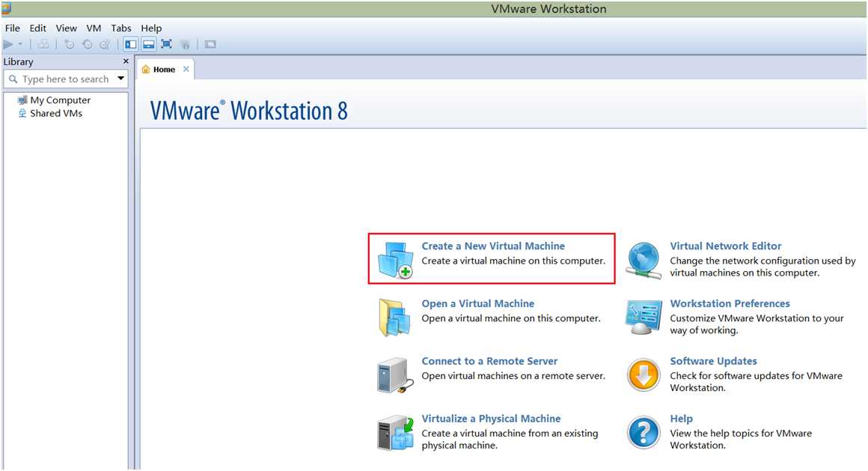Viewport: 868px width, 471px height.
Task: Click the library search input field
Action: click(66, 79)
